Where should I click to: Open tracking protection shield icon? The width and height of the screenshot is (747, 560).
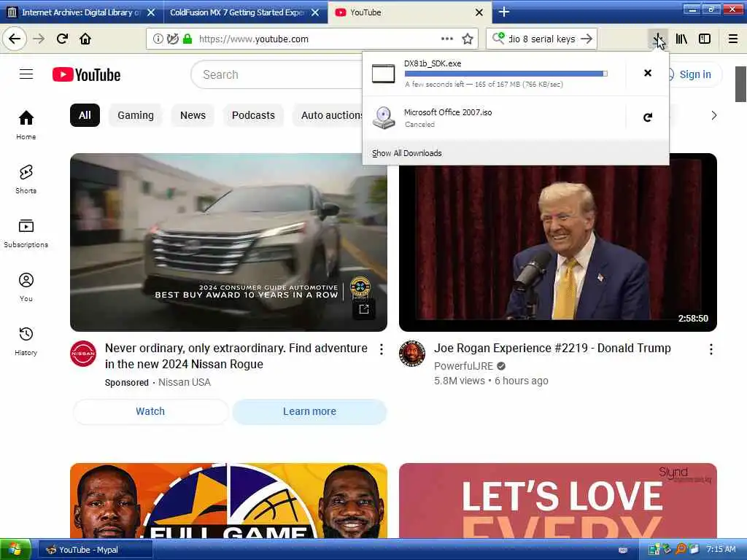tap(173, 39)
